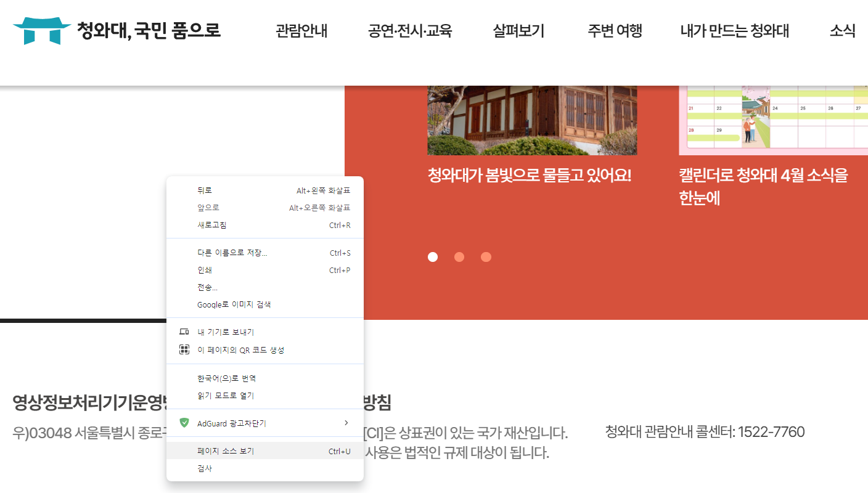
Task: Click the QR code icon in context menu
Action: click(184, 349)
